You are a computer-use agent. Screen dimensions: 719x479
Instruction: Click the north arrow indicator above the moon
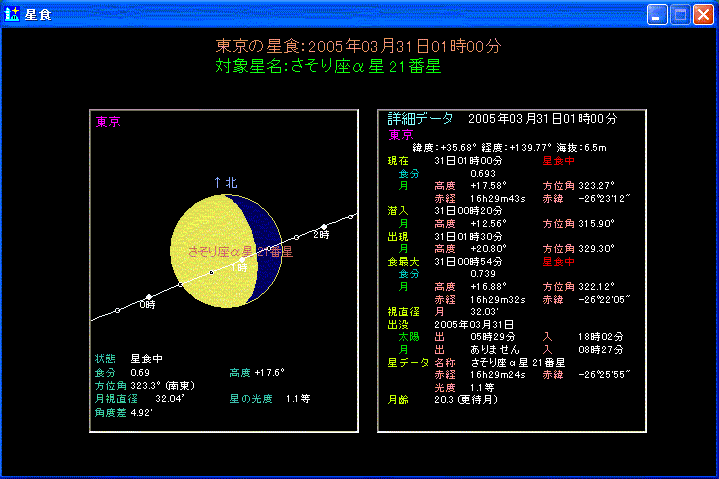click(x=225, y=182)
